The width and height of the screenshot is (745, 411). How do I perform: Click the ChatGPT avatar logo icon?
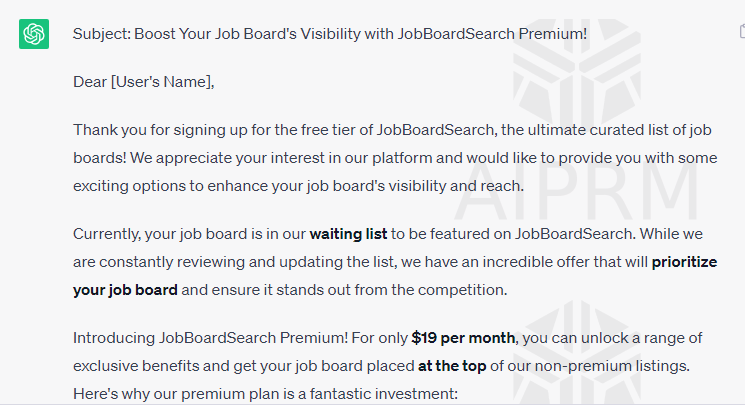point(34,34)
